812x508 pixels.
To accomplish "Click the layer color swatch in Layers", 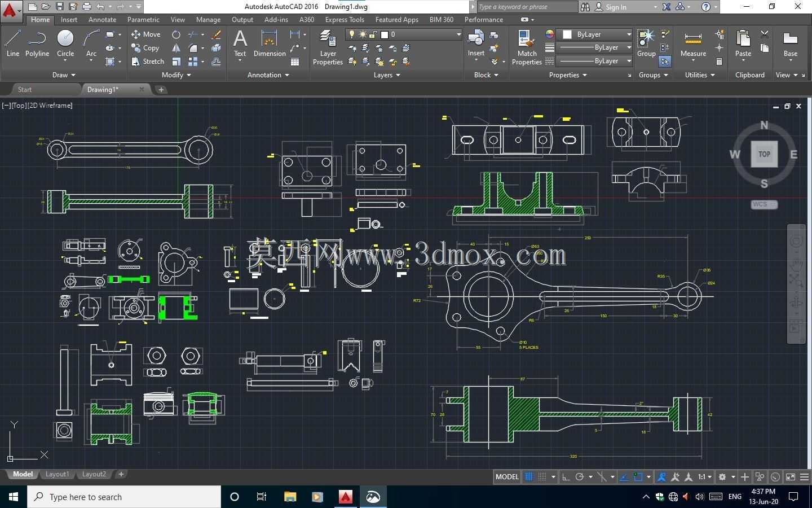I will (385, 34).
